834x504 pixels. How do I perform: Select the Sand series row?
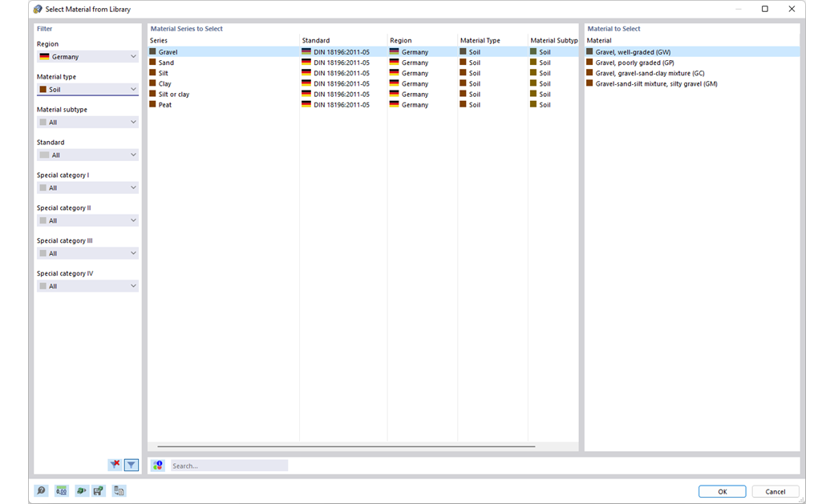click(362, 62)
